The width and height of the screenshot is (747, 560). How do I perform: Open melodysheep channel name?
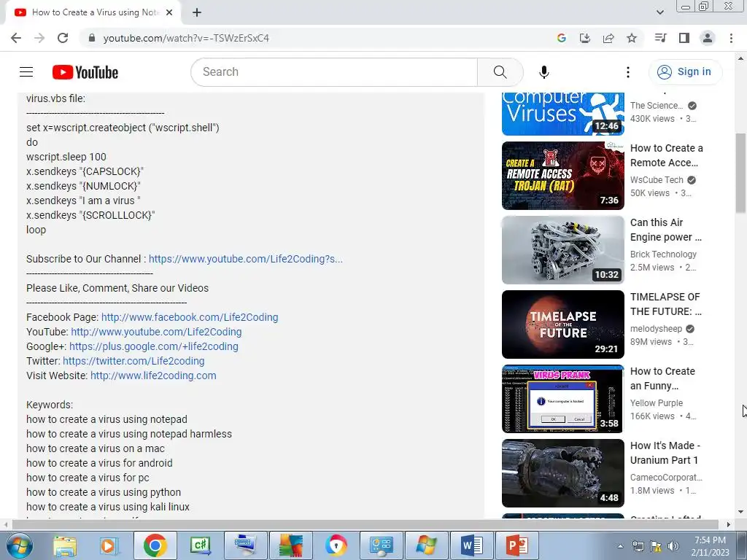click(656, 329)
